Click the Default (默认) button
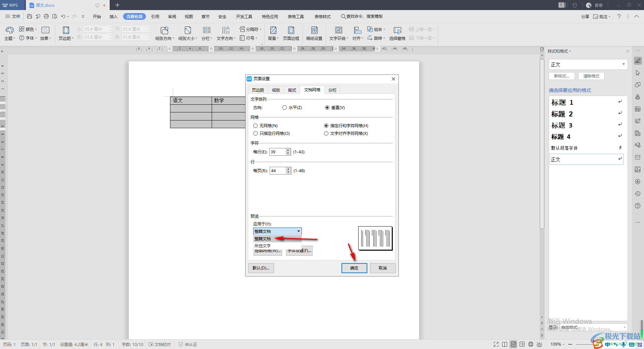The height and width of the screenshot is (349, 644). [x=261, y=268]
